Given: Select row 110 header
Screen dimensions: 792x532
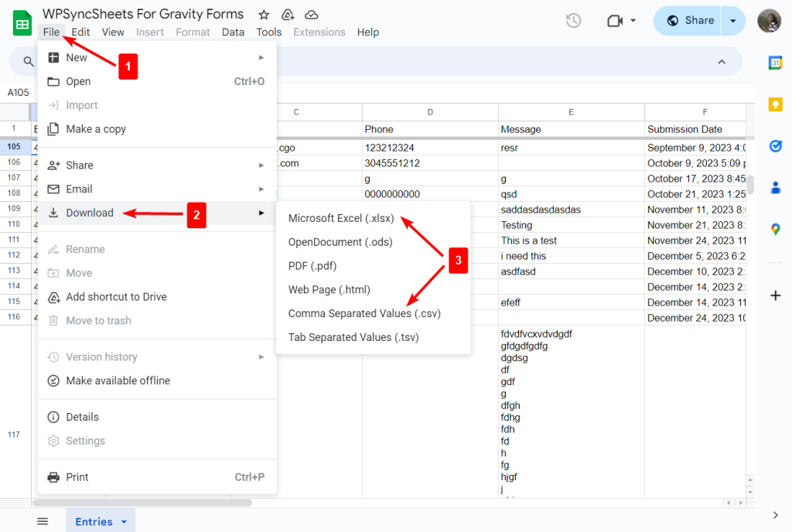Looking at the screenshot, I should (x=14, y=224).
